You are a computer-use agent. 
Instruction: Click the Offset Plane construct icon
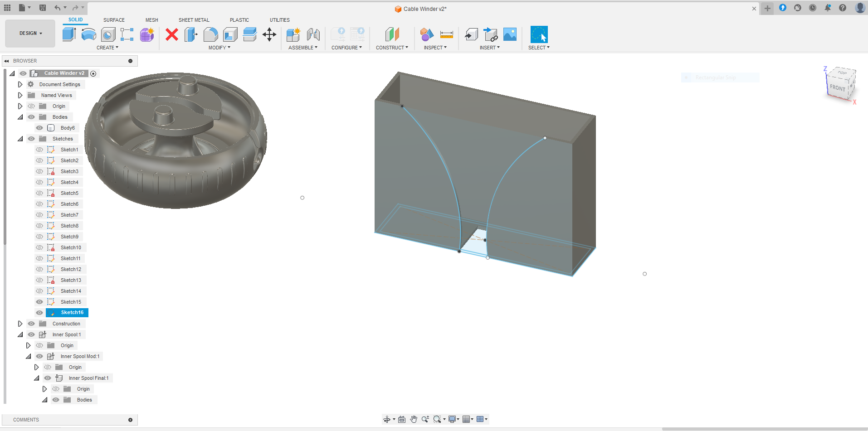[x=392, y=34]
